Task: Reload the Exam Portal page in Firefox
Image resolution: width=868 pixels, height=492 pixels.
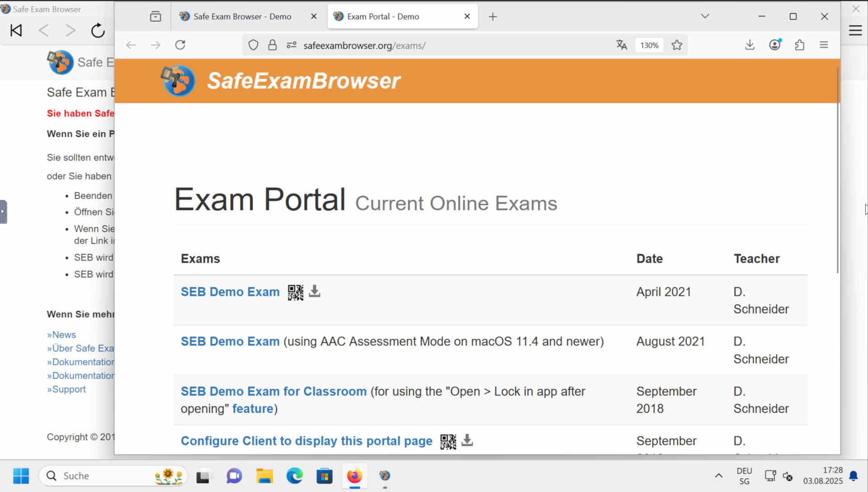Action: click(180, 45)
